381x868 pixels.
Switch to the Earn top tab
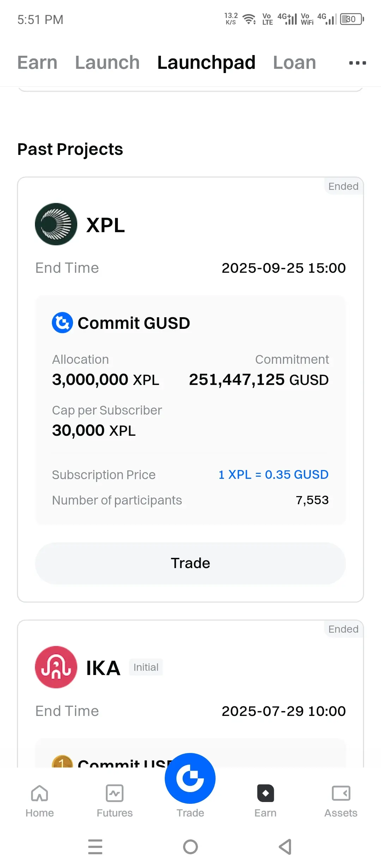[37, 63]
